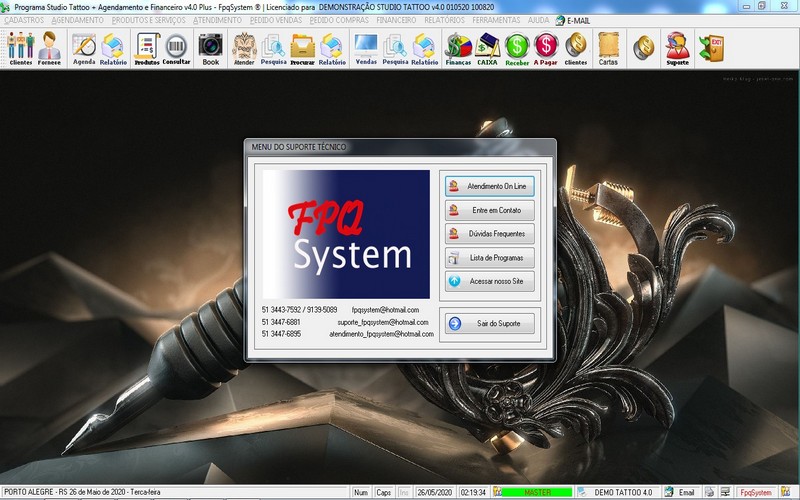This screenshot has width=800, height=500.
Task: Click the Agenda toolbar icon
Action: (x=84, y=47)
